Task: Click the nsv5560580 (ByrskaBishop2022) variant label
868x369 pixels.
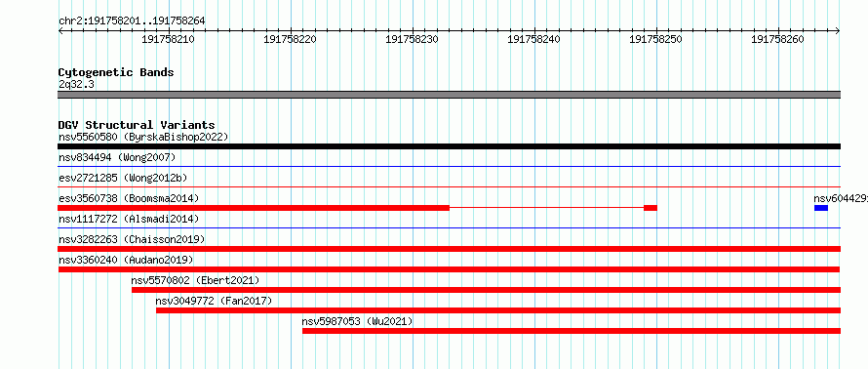Action: point(143,137)
